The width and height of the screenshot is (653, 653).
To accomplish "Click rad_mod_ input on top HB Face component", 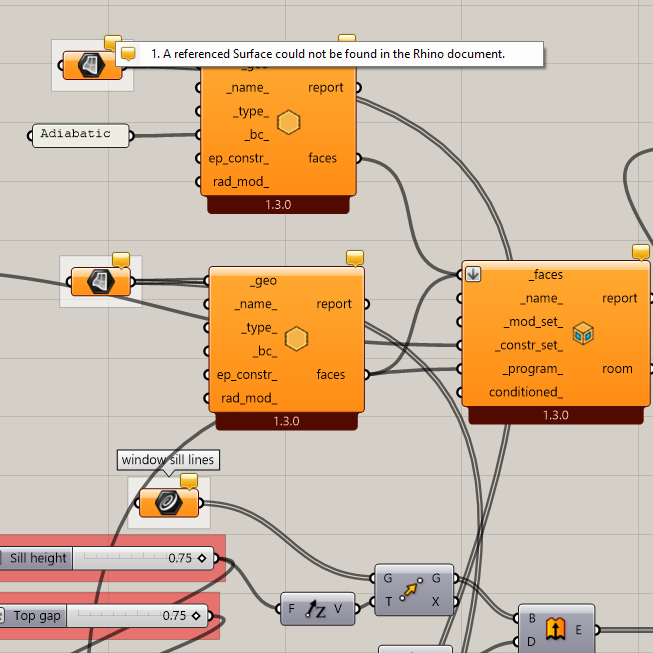I will coord(241,182).
